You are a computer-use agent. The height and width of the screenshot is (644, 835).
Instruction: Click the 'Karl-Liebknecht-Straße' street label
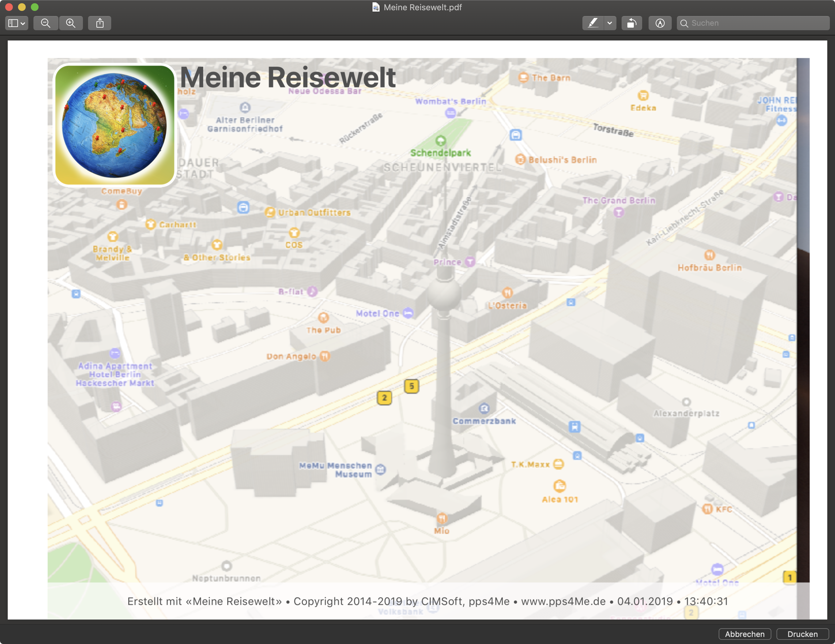click(x=685, y=217)
